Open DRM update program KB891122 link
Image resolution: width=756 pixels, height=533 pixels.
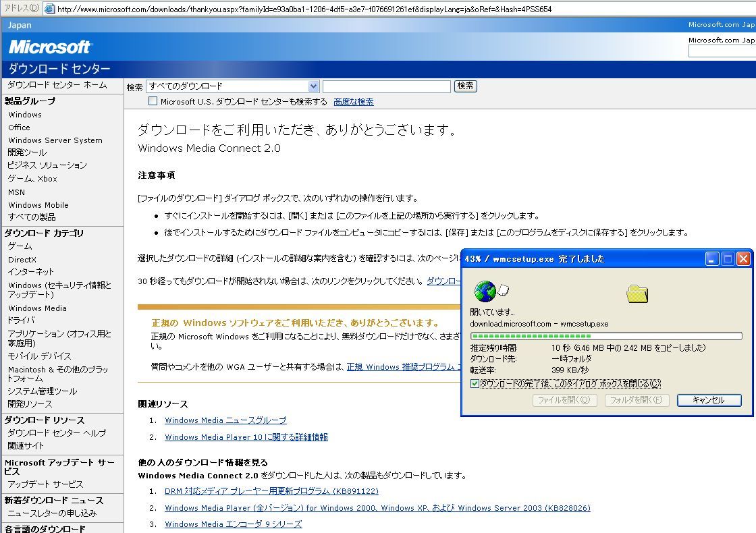coord(271,491)
